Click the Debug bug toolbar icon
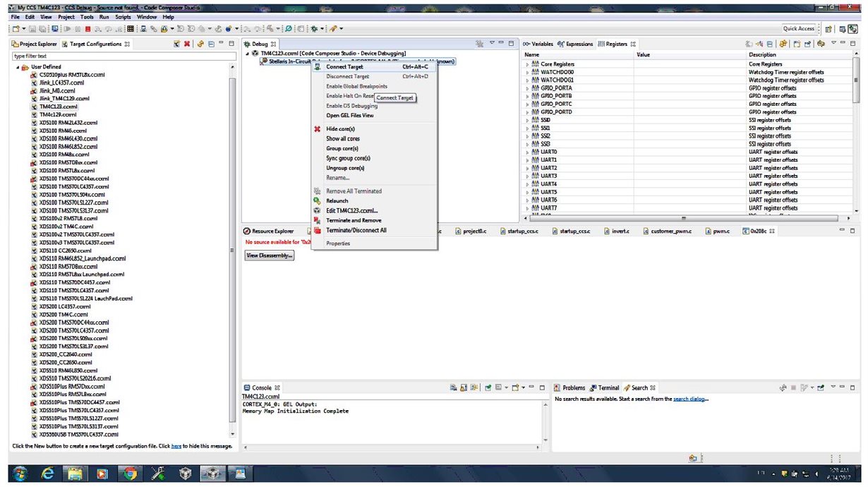This screenshot has height=487, width=868. (313, 28)
